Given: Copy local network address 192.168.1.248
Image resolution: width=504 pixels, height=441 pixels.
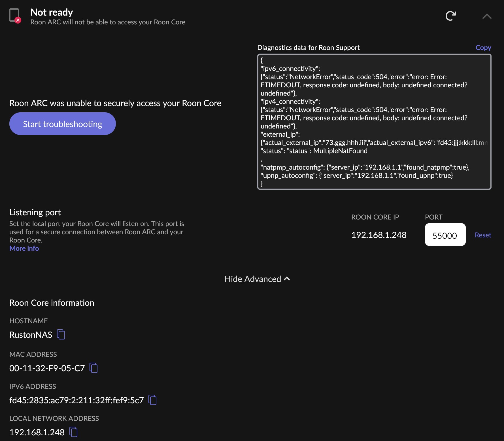Looking at the screenshot, I should click(x=74, y=432).
